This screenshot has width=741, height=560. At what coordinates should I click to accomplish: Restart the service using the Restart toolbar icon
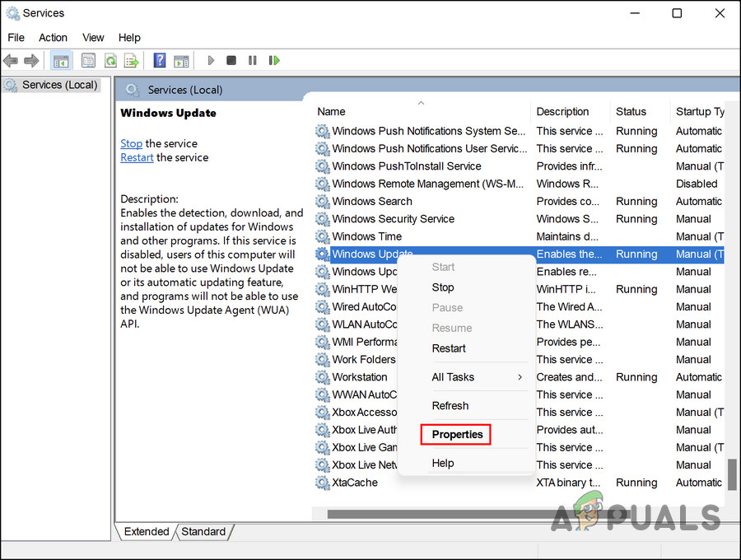274,59
